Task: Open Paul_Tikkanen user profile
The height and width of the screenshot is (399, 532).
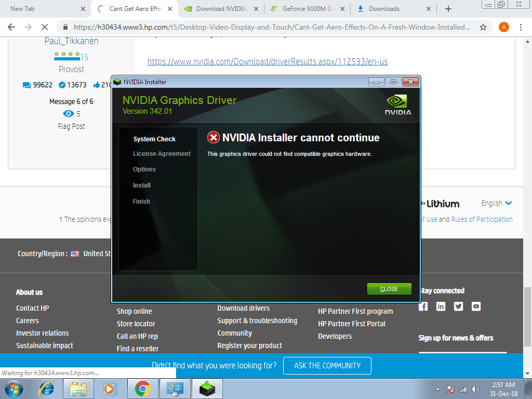Action: tap(71, 41)
